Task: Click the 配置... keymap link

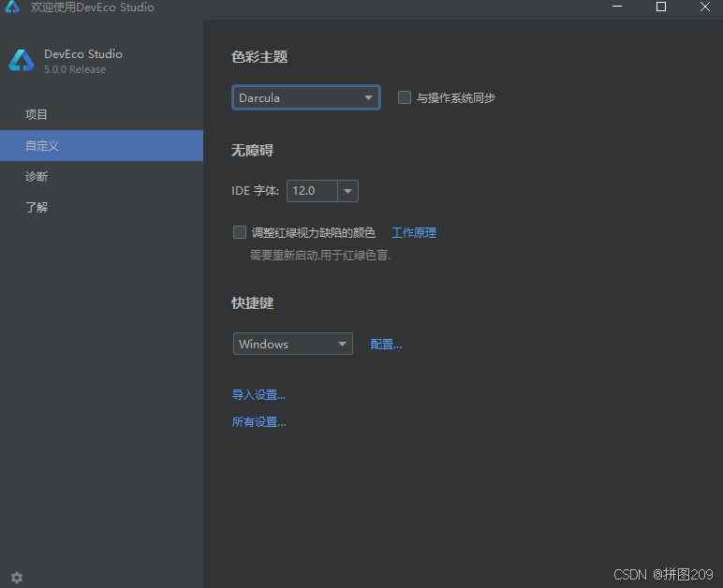Action: point(387,345)
